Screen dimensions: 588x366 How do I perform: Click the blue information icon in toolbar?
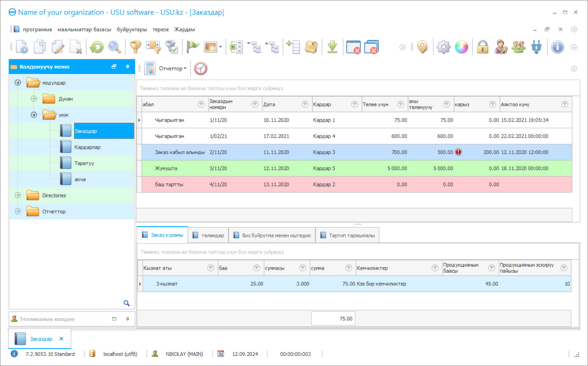click(x=557, y=47)
